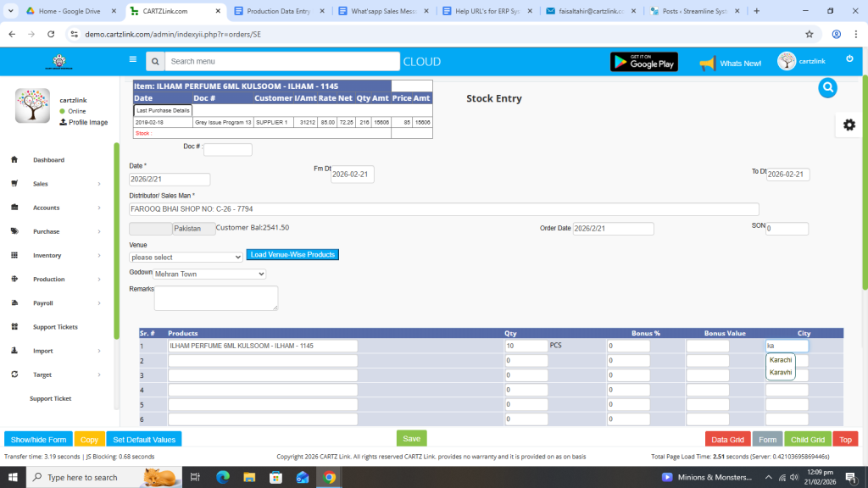This screenshot has height=488, width=868.
Task: Click the Whats New megaphone icon
Action: (x=707, y=64)
